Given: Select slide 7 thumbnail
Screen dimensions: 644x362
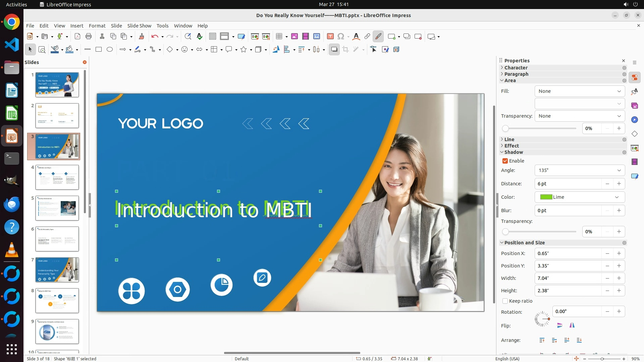Looking at the screenshot, I should pos(57,270).
